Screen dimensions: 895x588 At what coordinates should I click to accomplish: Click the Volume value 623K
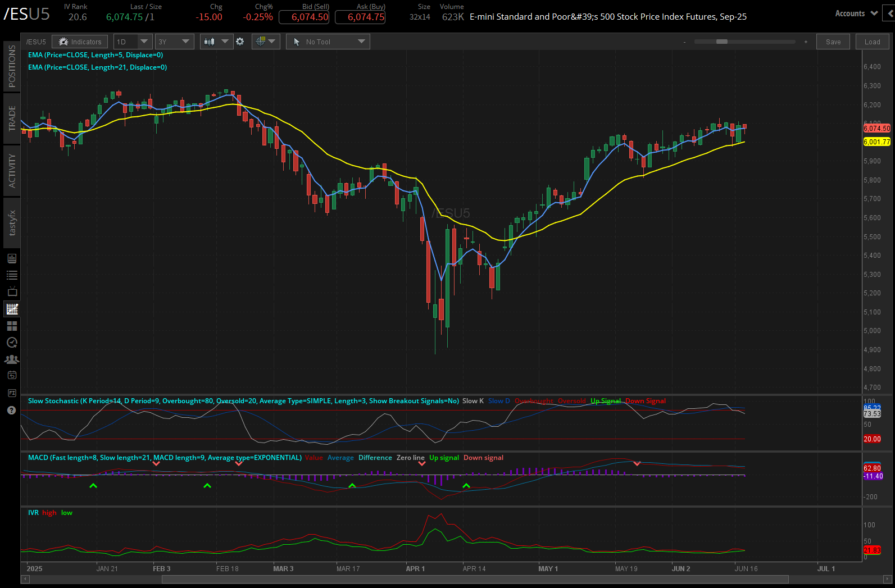tap(453, 17)
